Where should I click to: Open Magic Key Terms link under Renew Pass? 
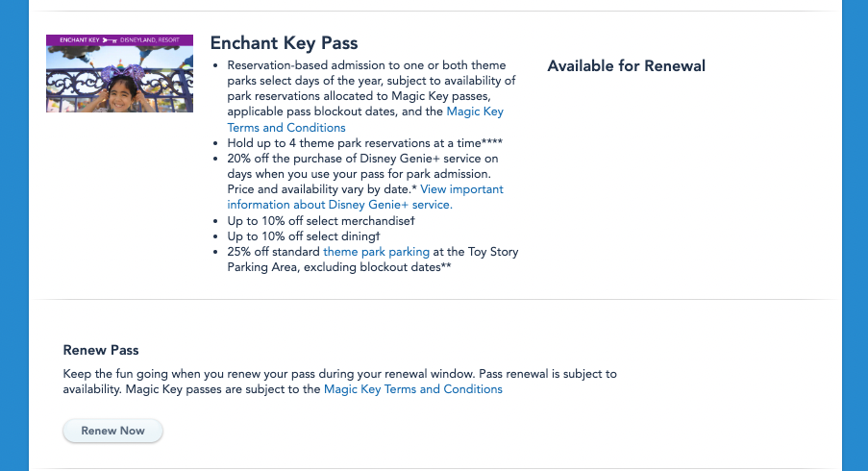point(412,389)
